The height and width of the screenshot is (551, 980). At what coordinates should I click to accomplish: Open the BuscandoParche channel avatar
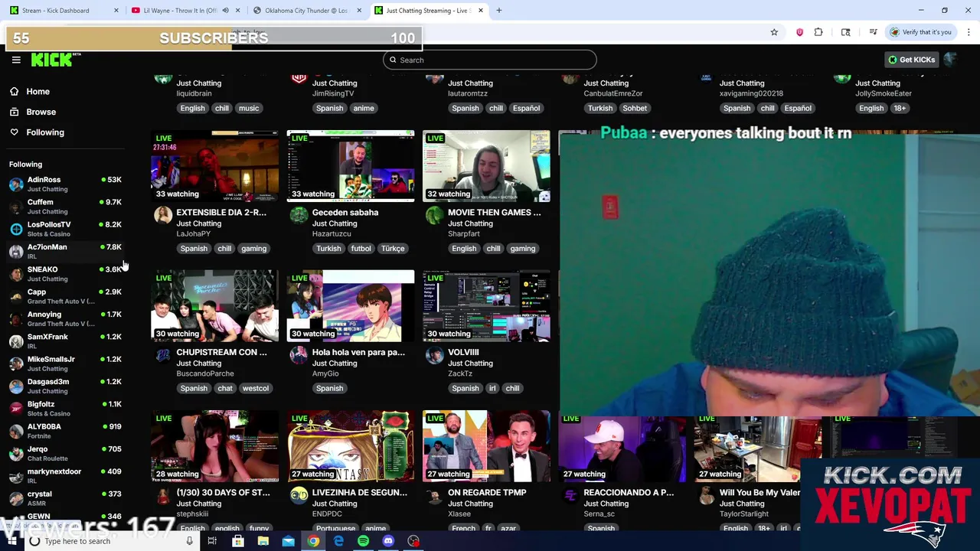pyautogui.click(x=162, y=356)
